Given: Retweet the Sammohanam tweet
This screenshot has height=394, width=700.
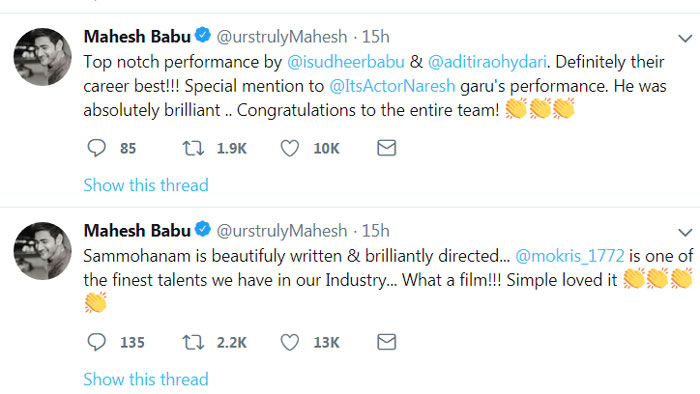Looking at the screenshot, I should point(193,342).
